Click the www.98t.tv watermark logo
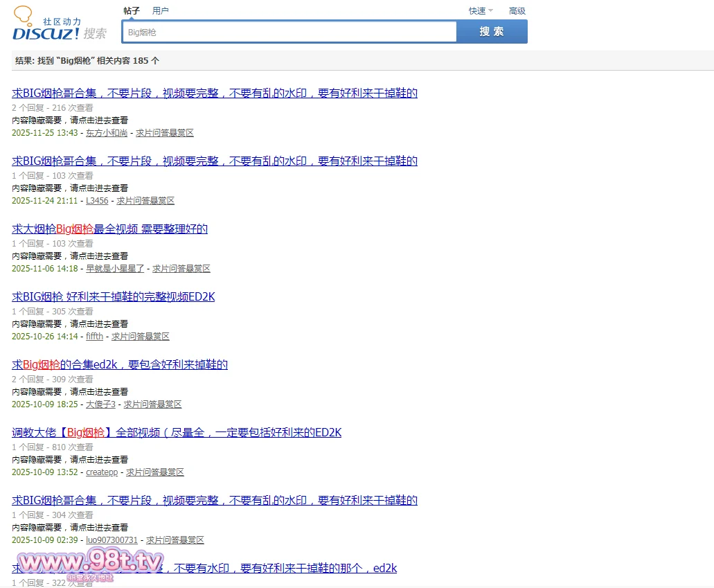 [90, 562]
